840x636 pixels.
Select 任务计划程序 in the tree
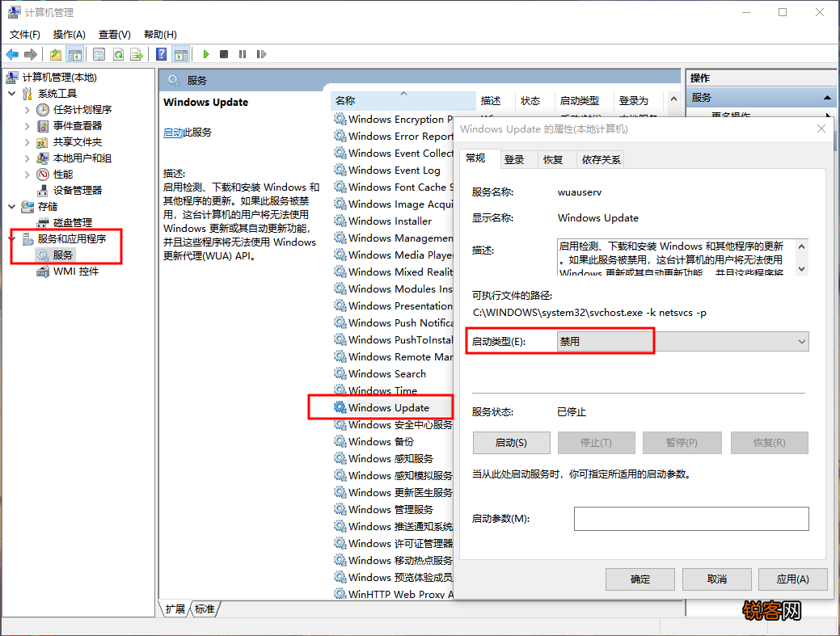click(82, 110)
